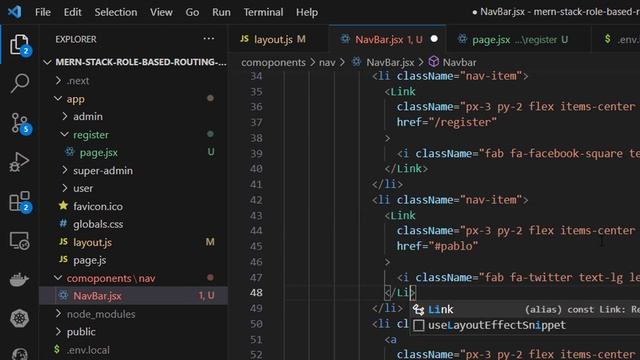Open the Run and Debug view

(20, 162)
